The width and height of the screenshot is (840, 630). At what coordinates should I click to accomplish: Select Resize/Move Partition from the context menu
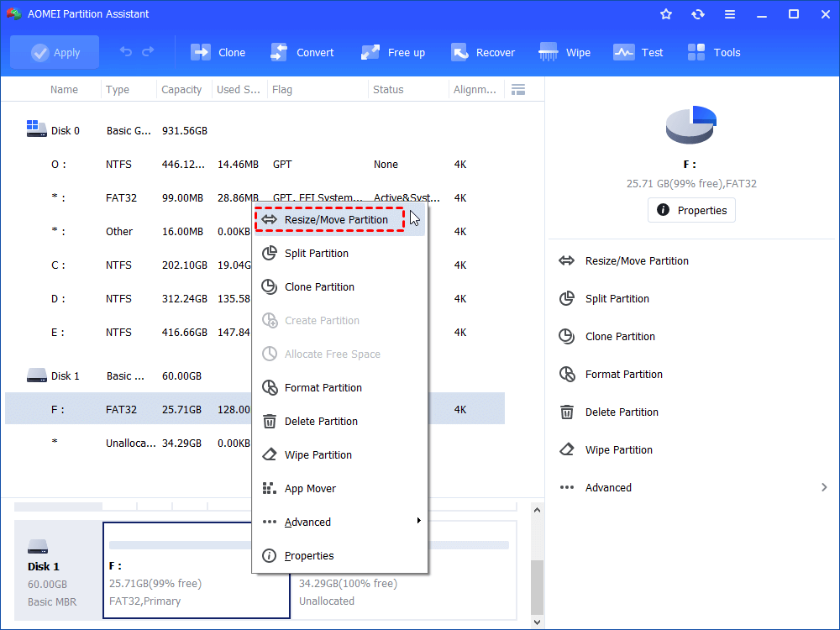tap(329, 219)
